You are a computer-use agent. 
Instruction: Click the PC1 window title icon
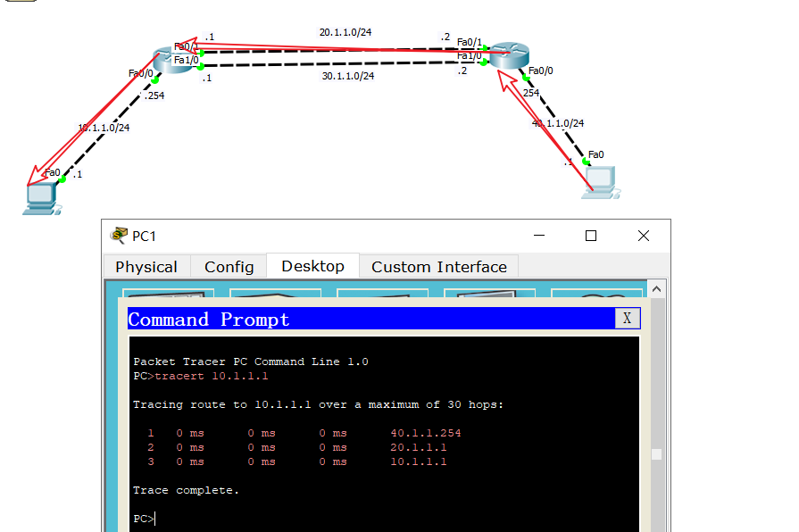[119, 236]
